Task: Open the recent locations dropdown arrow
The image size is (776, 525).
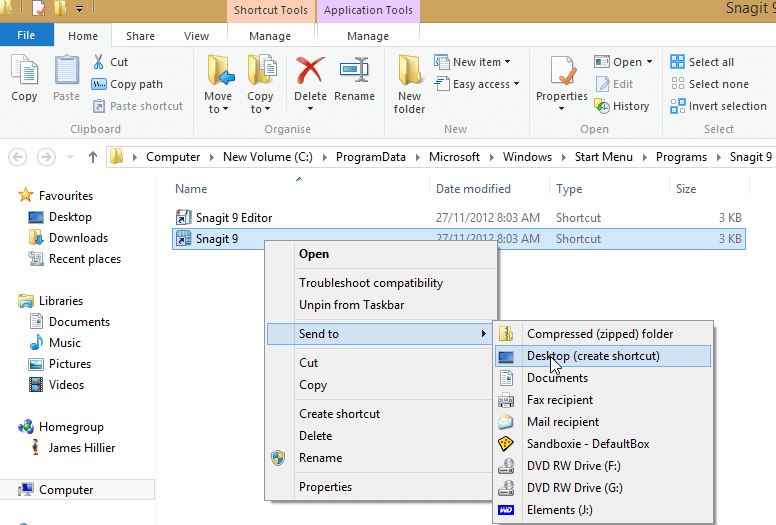Action: point(70,157)
